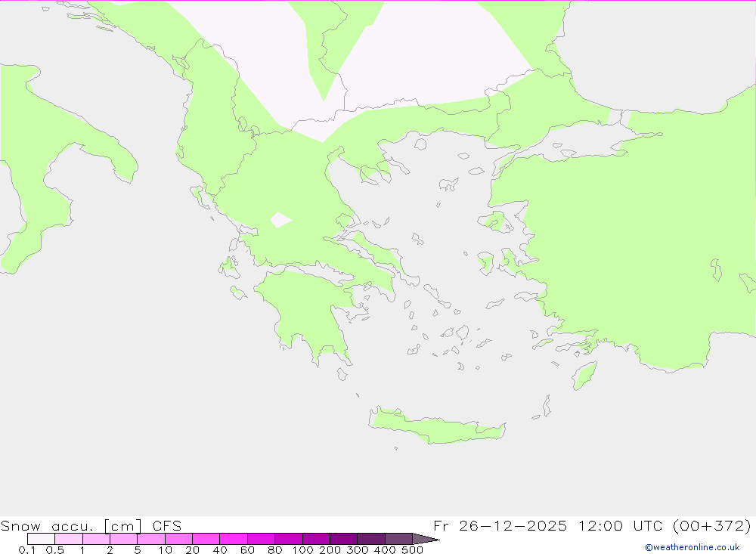Click the 40–60 cm magenta legend swatch
This screenshot has width=756, height=554.
coord(234,539)
